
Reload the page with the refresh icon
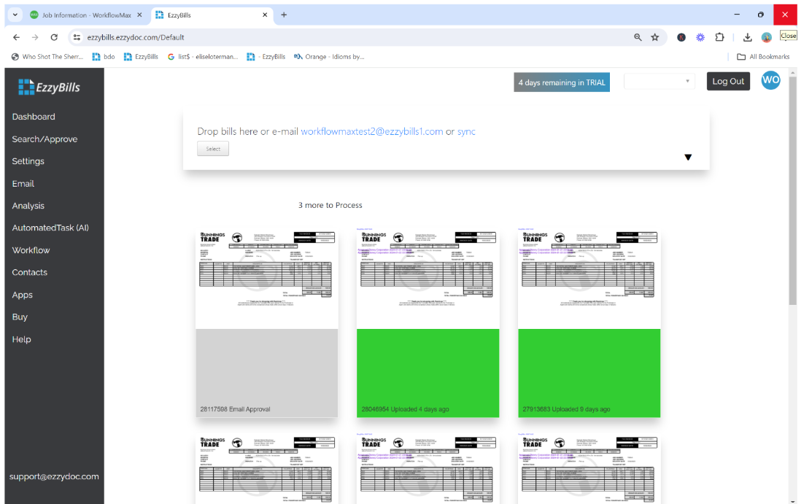pyautogui.click(x=53, y=36)
